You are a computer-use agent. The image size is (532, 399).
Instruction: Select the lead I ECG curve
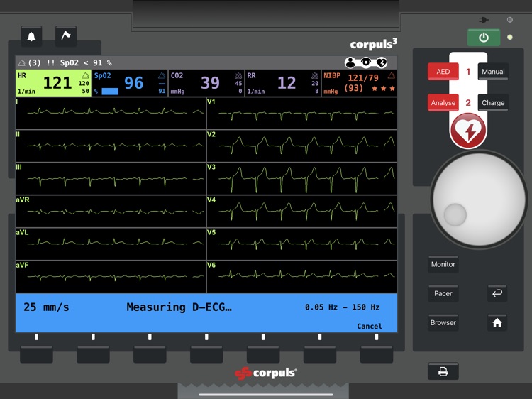(x=111, y=113)
